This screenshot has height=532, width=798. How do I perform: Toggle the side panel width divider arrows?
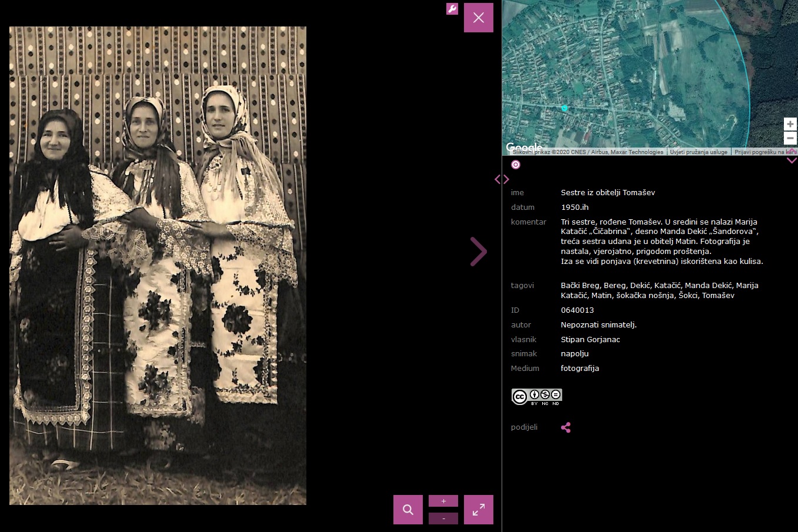point(502,179)
